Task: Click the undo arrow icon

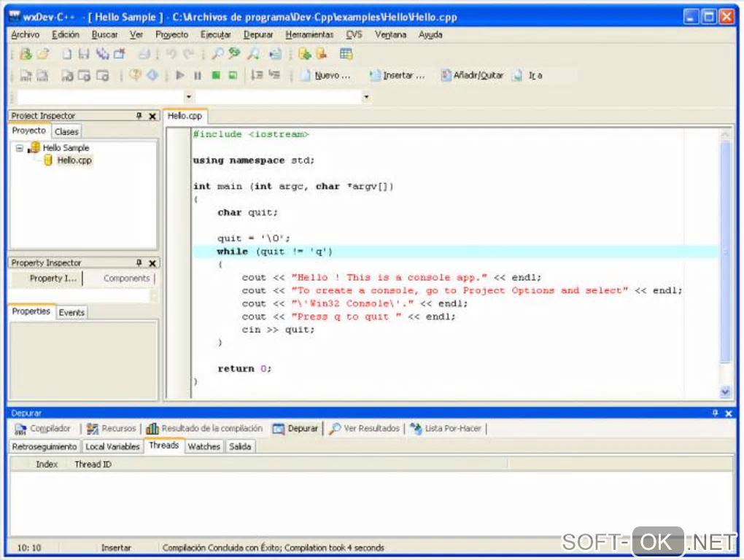Action: point(171,54)
